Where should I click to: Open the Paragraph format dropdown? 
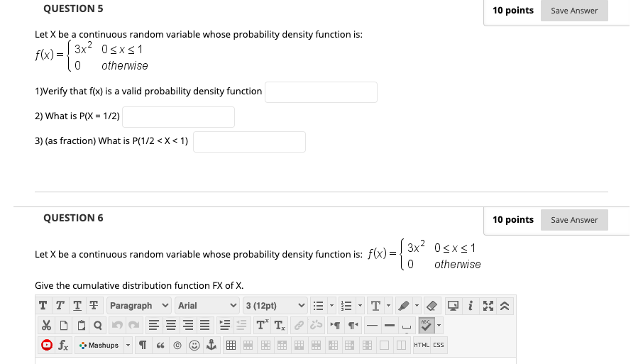[139, 306]
